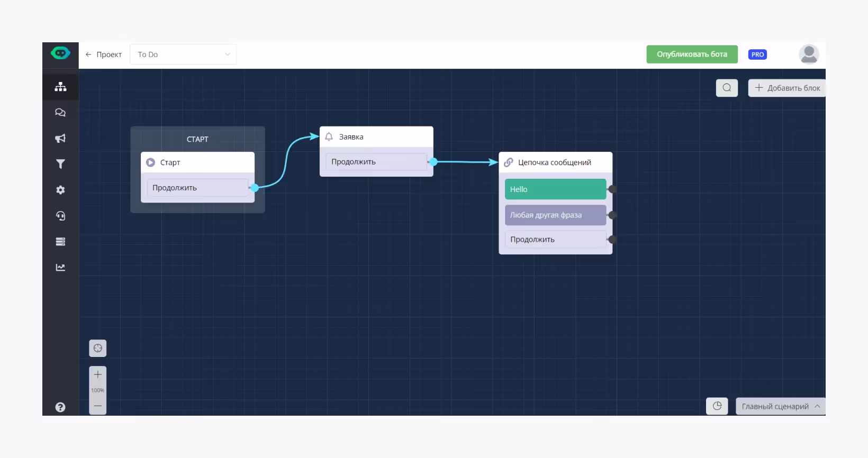868x458 pixels.
Task: Go back via the Проект link
Action: point(104,54)
